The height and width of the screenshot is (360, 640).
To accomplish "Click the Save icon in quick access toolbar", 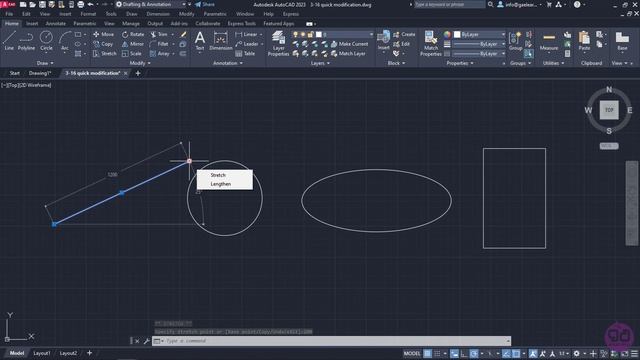I will [x=42, y=4].
